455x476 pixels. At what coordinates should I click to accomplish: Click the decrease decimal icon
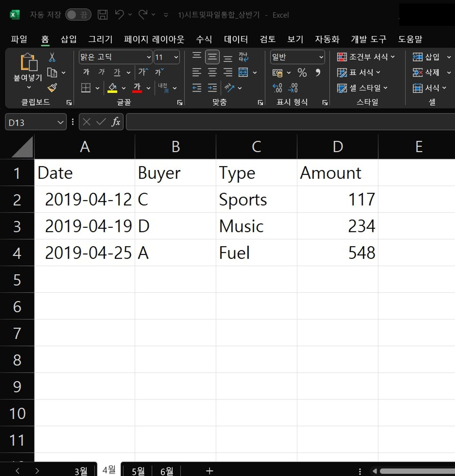(293, 88)
